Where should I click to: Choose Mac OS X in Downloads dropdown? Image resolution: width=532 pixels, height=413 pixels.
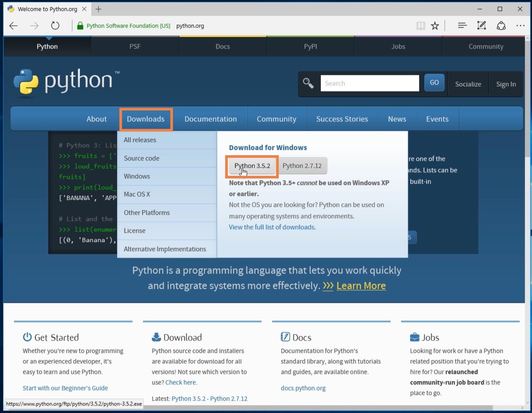[167, 194]
